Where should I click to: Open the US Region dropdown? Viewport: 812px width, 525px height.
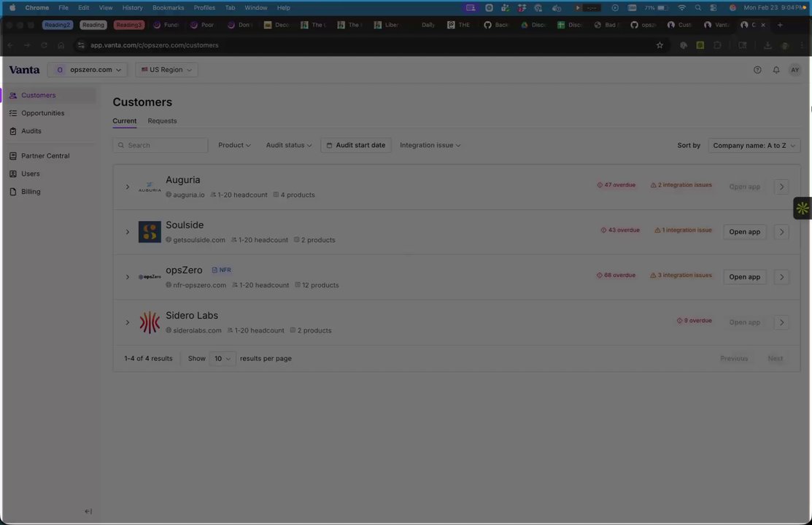click(166, 70)
